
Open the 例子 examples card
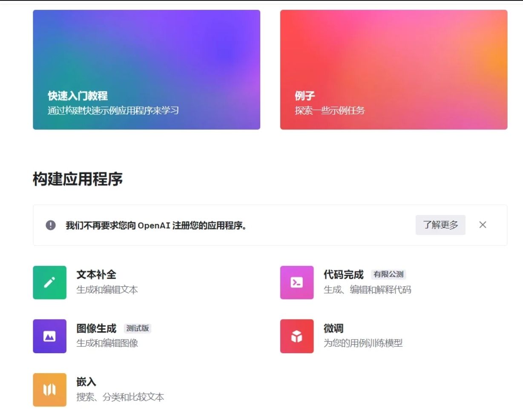(394, 70)
